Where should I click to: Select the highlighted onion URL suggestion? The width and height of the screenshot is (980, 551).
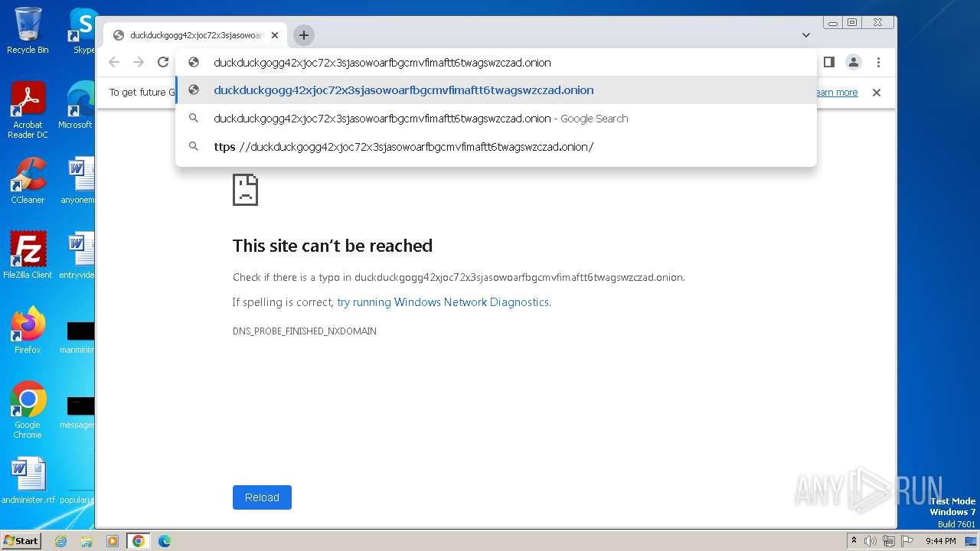[x=496, y=90]
